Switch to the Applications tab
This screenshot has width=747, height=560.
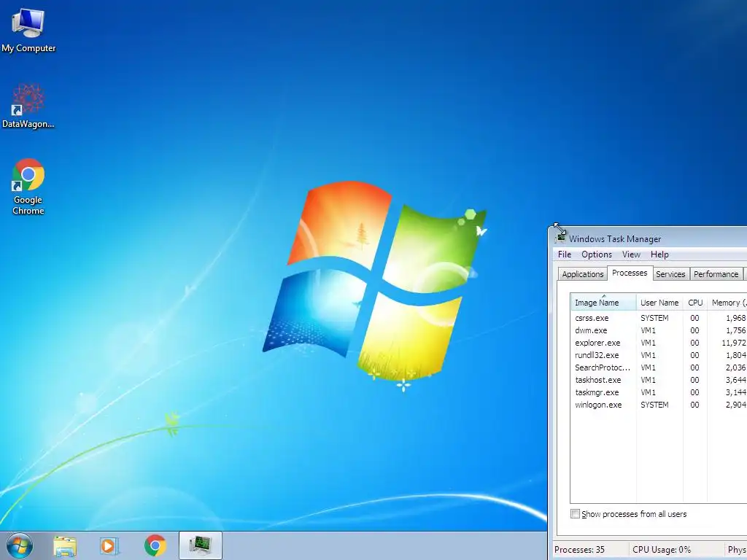[x=583, y=274]
